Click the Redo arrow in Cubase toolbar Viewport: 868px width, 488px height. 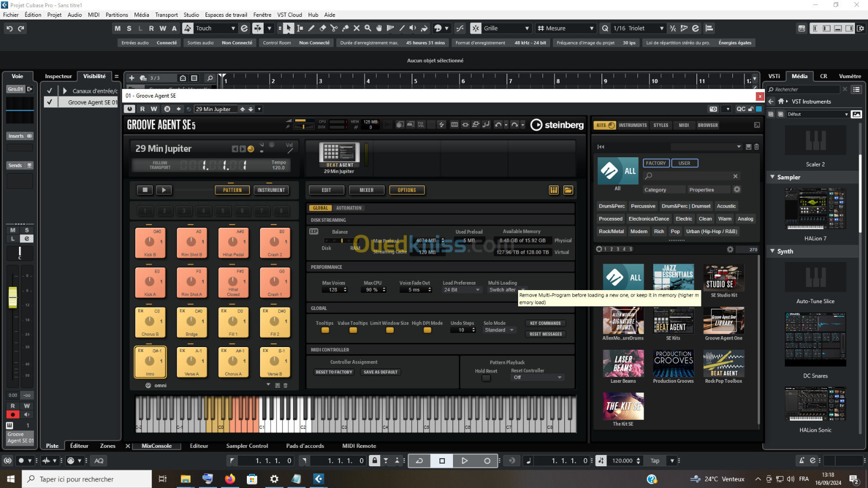pyautogui.click(x=21, y=28)
